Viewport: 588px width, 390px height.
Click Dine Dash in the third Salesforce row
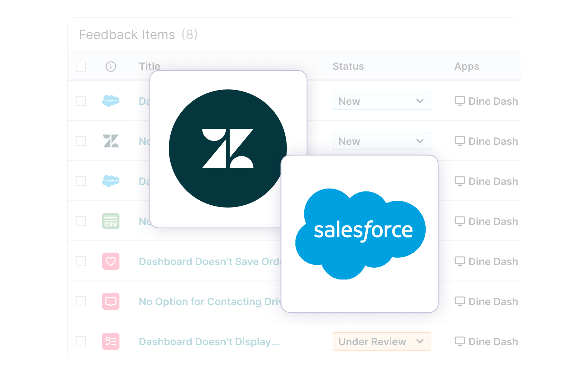(x=493, y=181)
